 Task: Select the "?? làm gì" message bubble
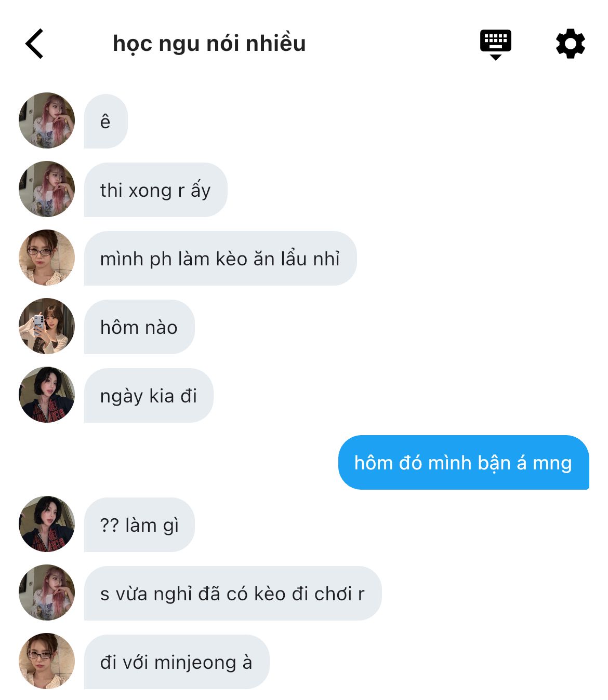(139, 525)
